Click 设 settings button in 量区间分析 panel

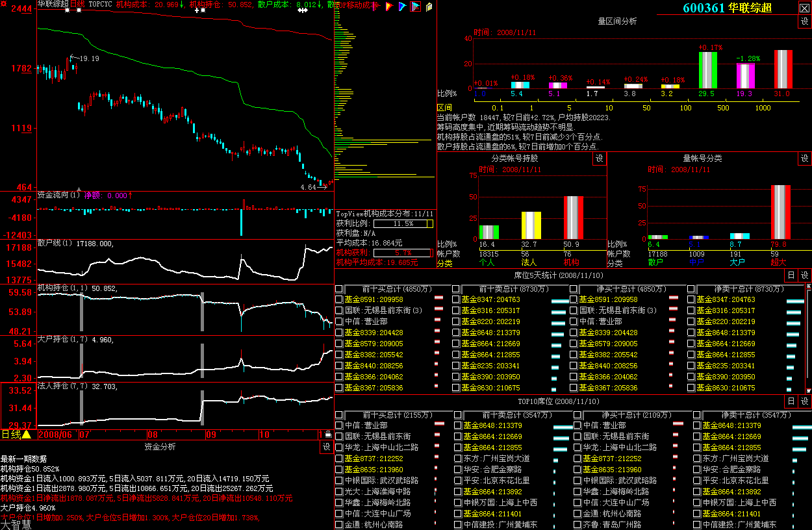coord(805,21)
